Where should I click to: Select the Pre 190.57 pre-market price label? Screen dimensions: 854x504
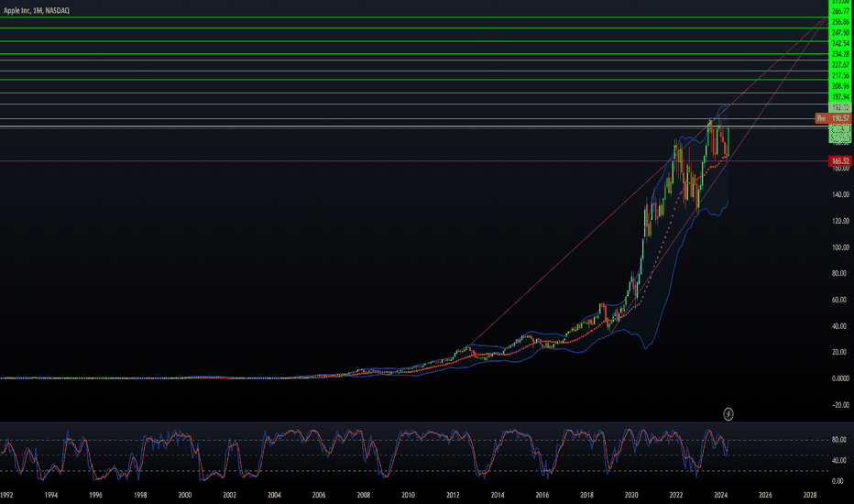point(833,118)
